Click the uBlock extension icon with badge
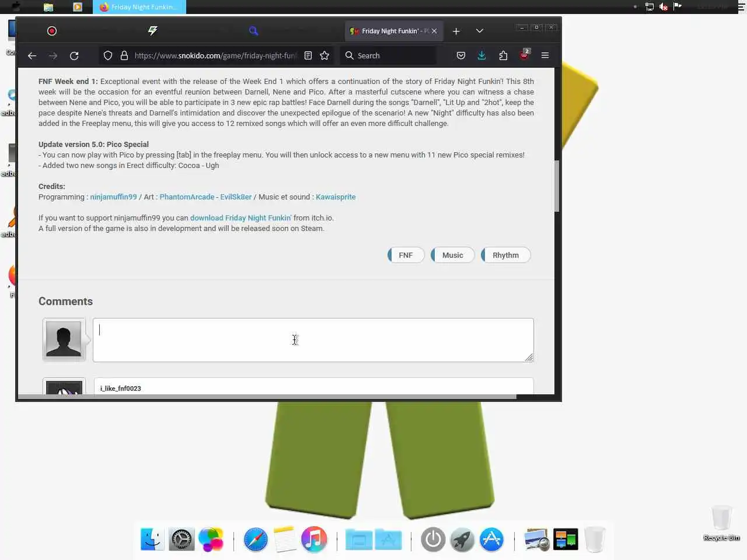Viewport: 747px width, 560px height. pos(525,54)
